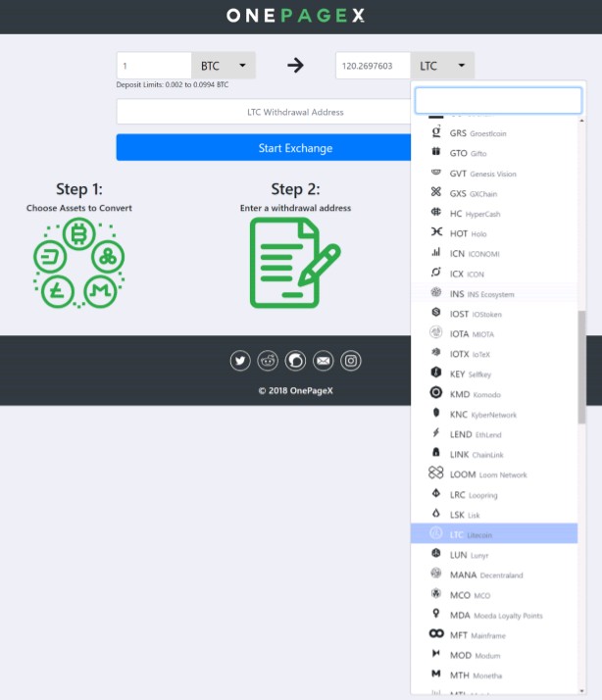Click the Komodo KMD ring icon
This screenshot has width=602, height=700.
click(x=436, y=392)
